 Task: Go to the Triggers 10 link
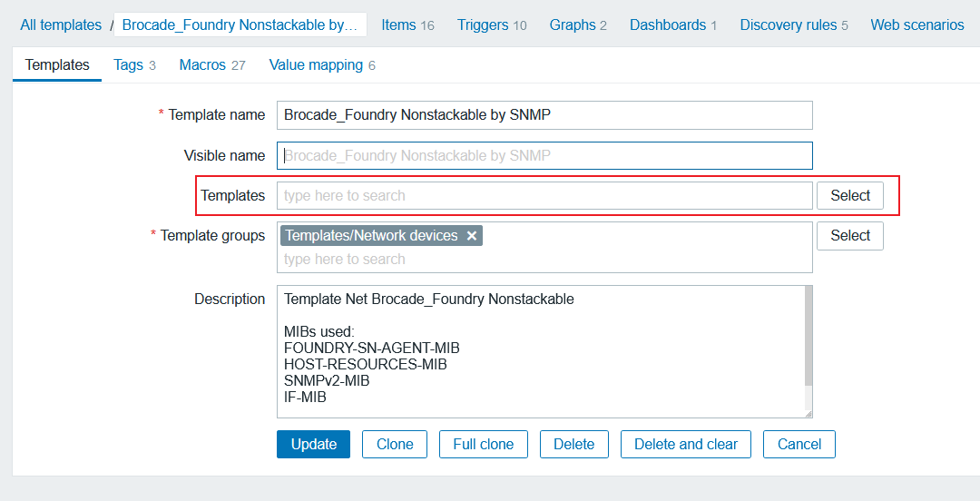point(492,25)
